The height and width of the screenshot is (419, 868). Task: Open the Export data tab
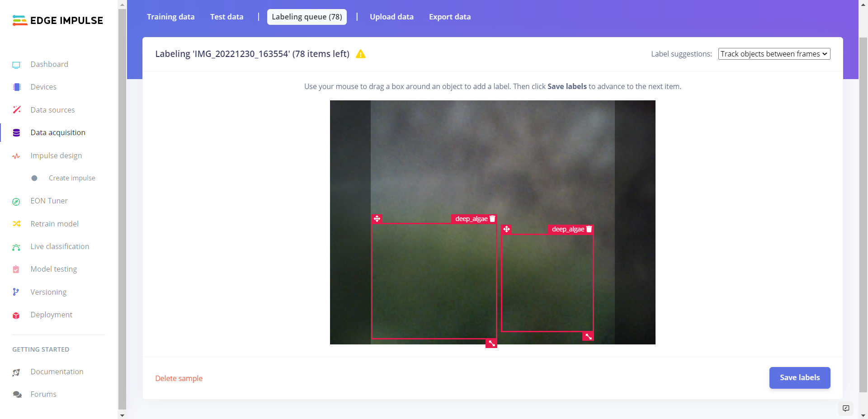tap(450, 17)
